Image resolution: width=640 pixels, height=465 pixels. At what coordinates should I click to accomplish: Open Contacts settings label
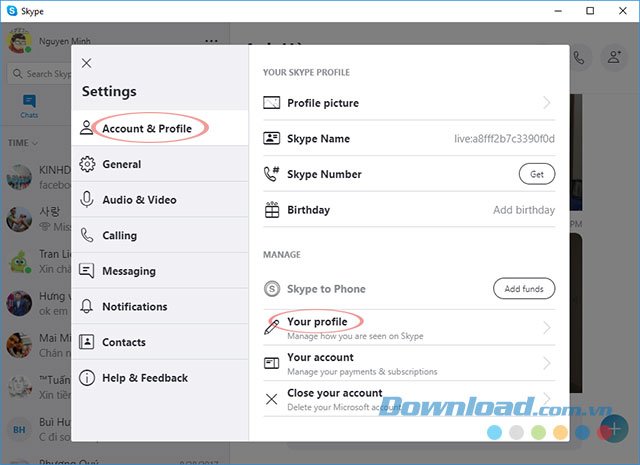124,342
